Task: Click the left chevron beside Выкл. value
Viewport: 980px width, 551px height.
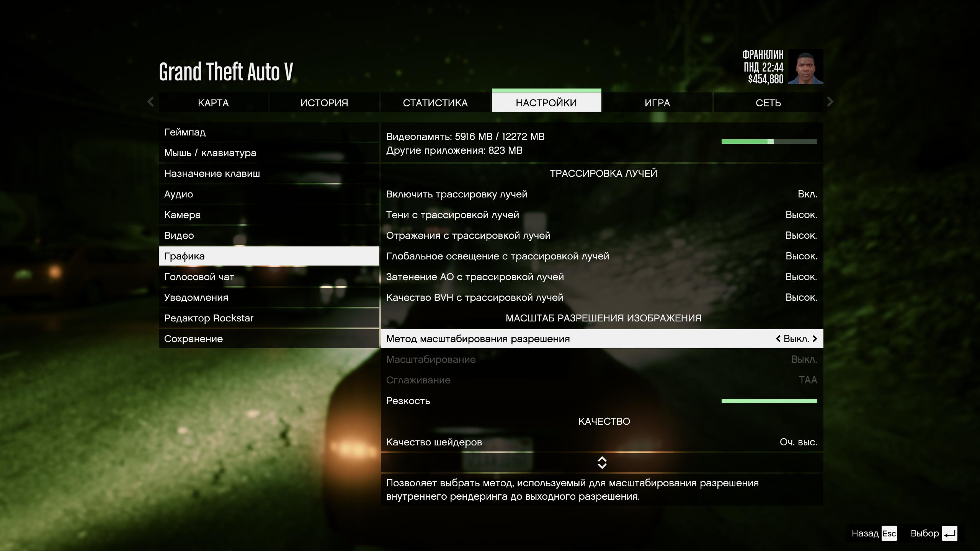Action: (x=778, y=339)
